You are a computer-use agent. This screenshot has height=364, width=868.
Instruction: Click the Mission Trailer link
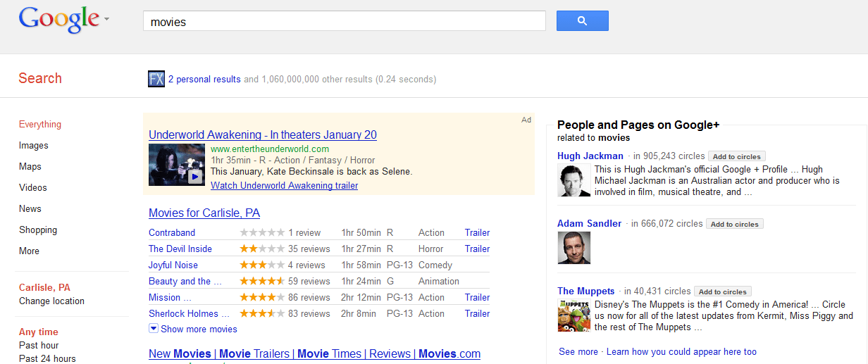point(477,298)
